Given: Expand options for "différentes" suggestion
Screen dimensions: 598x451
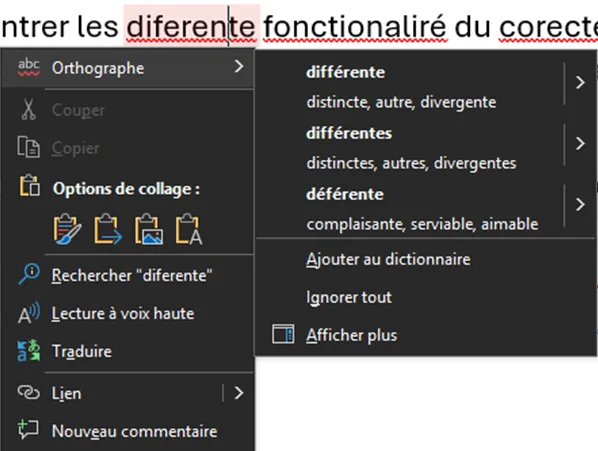Looking at the screenshot, I should pyautogui.click(x=580, y=144).
